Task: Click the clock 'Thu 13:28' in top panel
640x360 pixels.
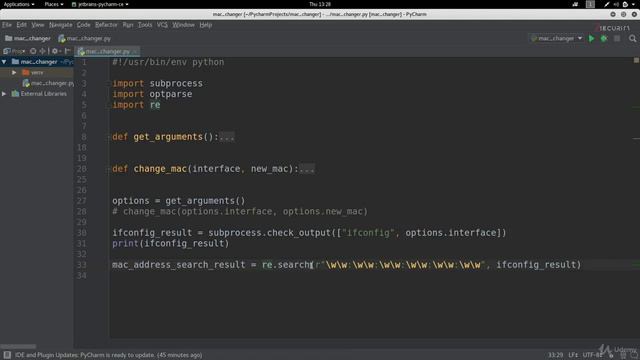Action: click(x=320, y=4)
